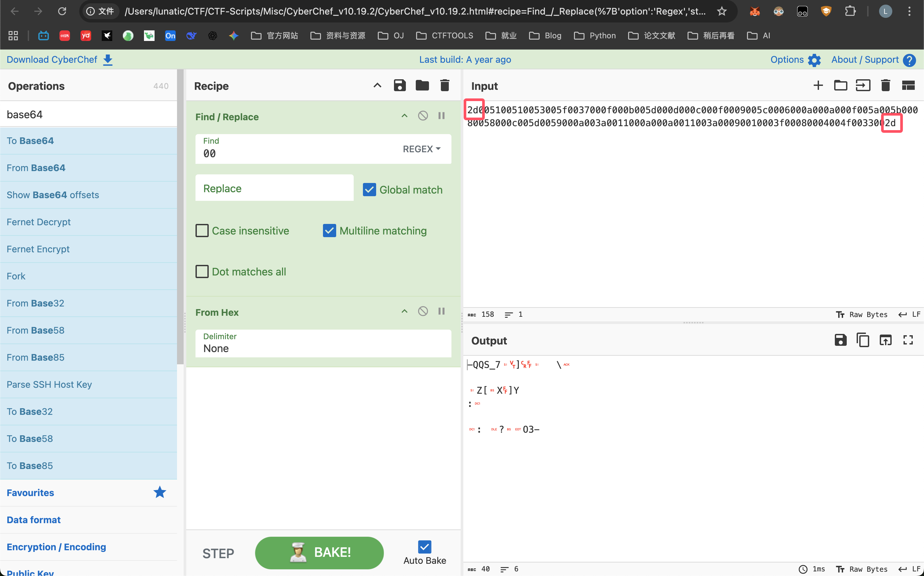924x576 pixels.
Task: Open input Raw Bytes encoding selector
Action: (x=862, y=314)
